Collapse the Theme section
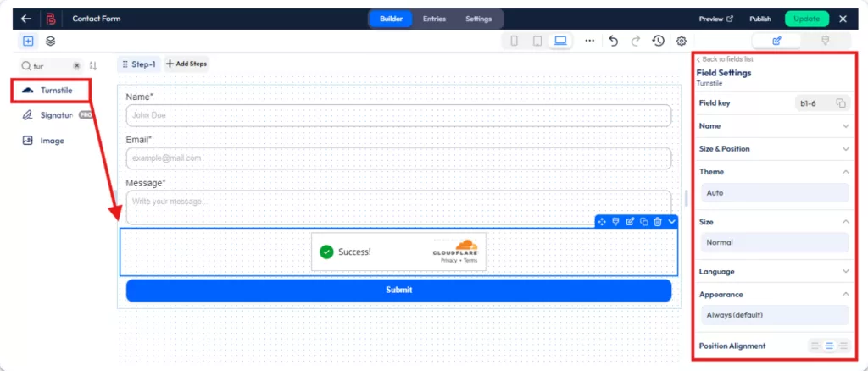Viewport: 868px width, 371px height. coord(774,172)
